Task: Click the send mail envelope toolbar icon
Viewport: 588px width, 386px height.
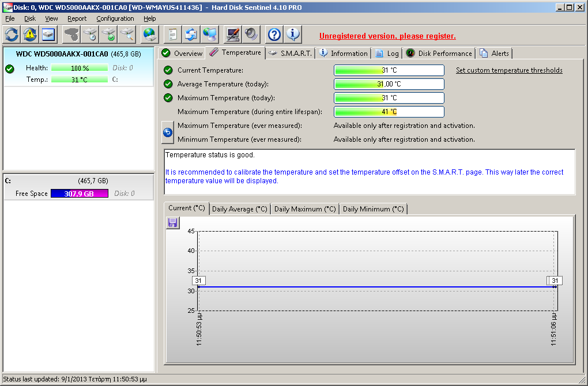Action: tap(191, 35)
